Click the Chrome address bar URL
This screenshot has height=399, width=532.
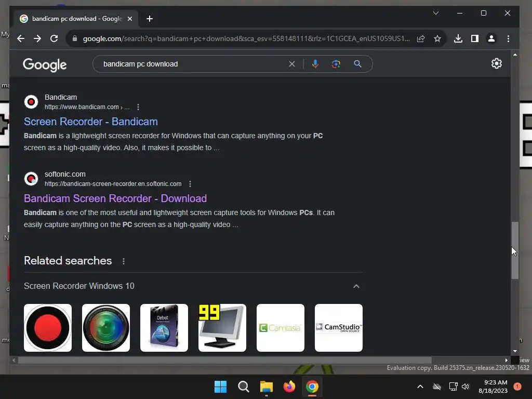pyautogui.click(x=246, y=38)
